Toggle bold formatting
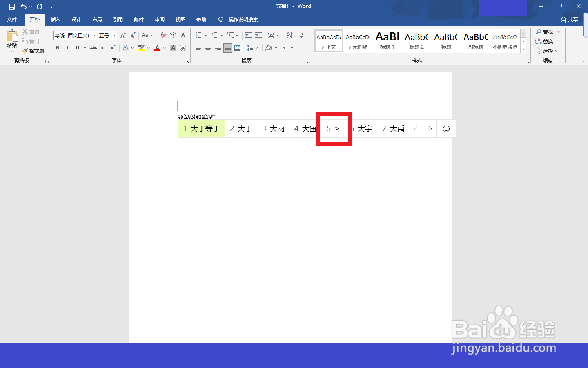588x368 pixels. [58, 48]
